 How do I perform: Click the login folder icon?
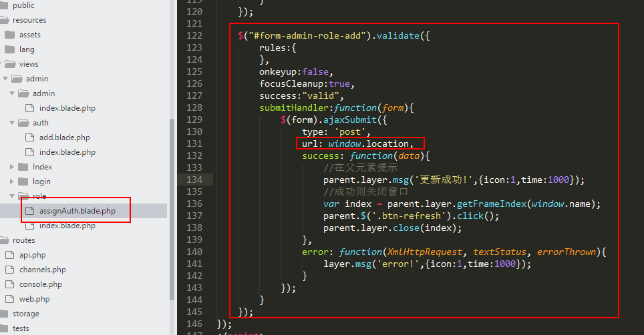point(23,182)
